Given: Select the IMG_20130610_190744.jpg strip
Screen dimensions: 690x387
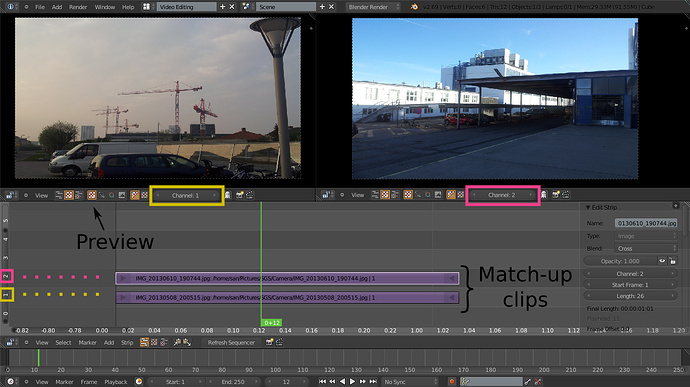Looking at the screenshot, I should (x=287, y=278).
